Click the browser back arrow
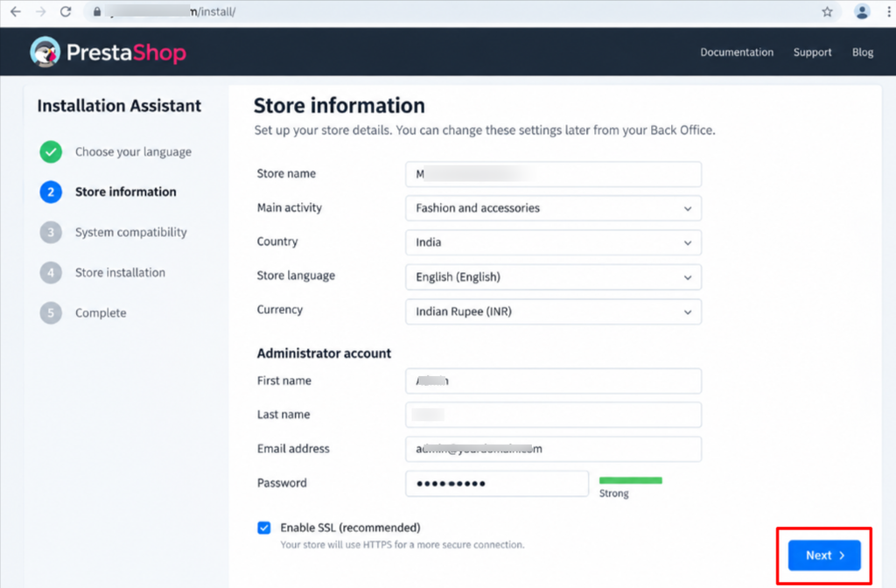This screenshot has height=588, width=896. [16, 11]
